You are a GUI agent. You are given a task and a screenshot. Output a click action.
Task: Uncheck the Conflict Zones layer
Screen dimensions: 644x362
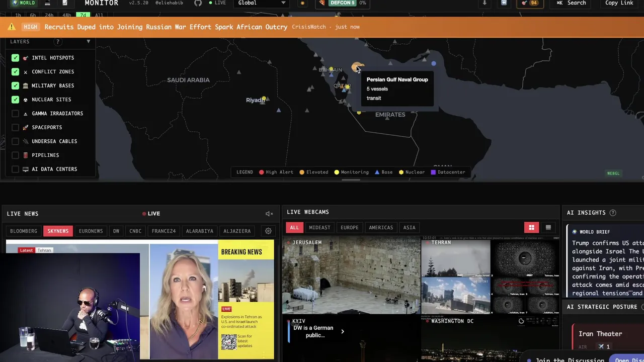pos(15,72)
